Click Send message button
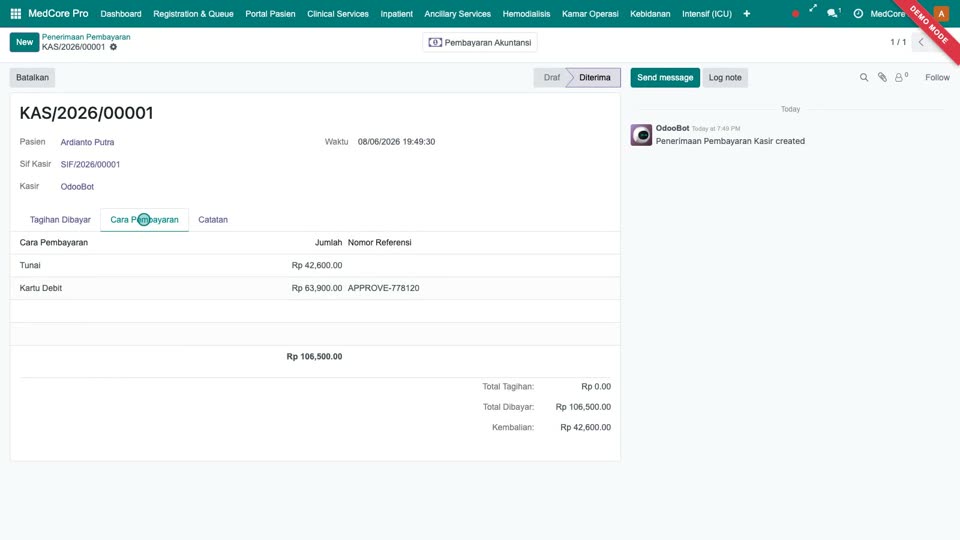Viewport: 960px width, 540px height. tap(665, 78)
